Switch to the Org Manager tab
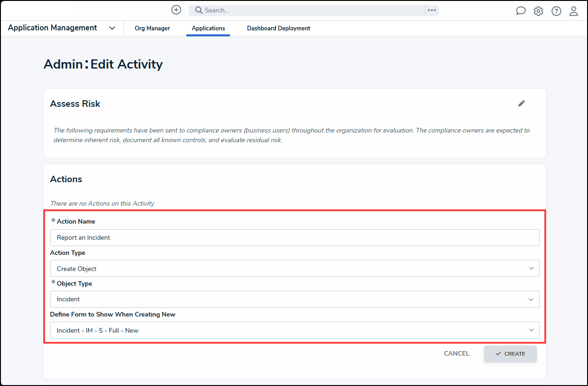This screenshot has width=588, height=386. [x=152, y=29]
